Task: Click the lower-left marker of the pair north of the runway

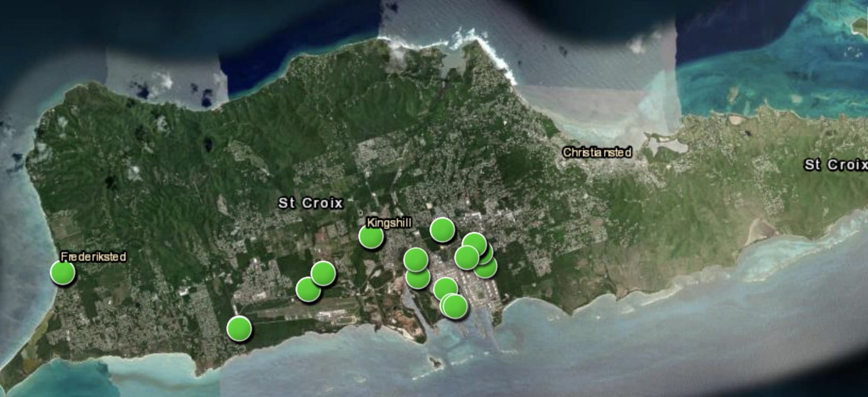Action: (308, 290)
